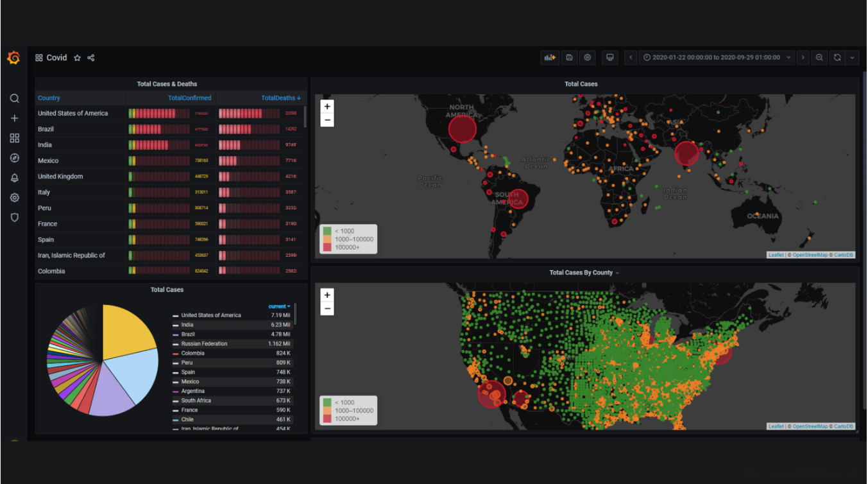The height and width of the screenshot is (484, 868).
Task: Toggle Argentina series in pie legend
Action: [x=192, y=391]
